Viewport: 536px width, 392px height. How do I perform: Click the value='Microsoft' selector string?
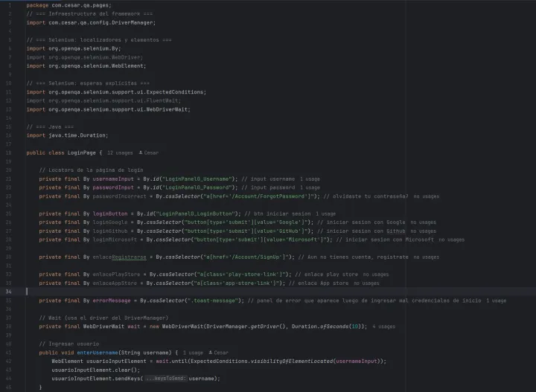point(261,240)
